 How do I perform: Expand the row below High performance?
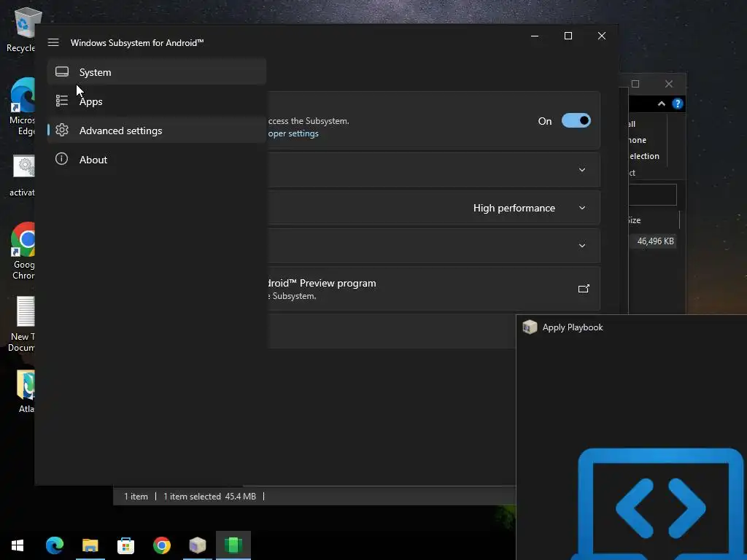[x=433, y=246]
